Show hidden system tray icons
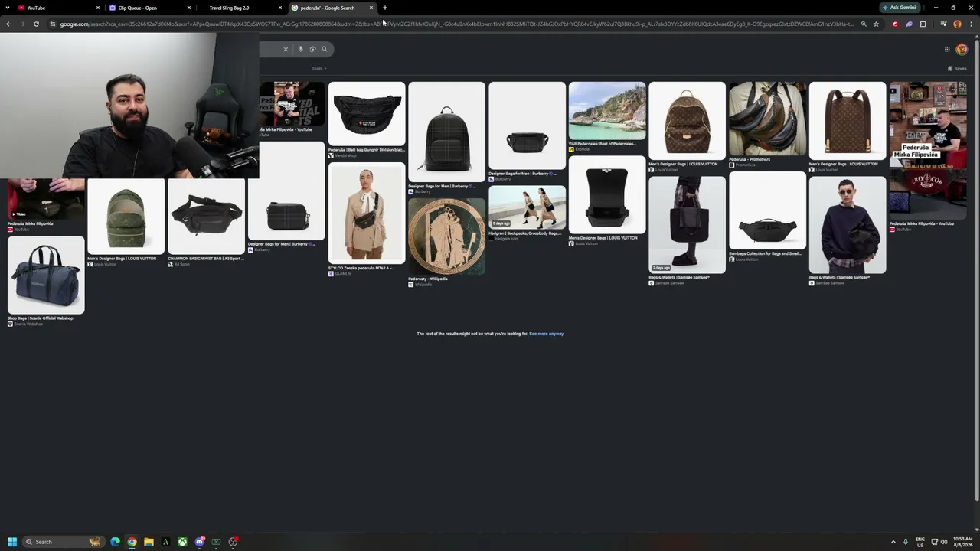Viewport: 980px width, 551px height. (893, 542)
